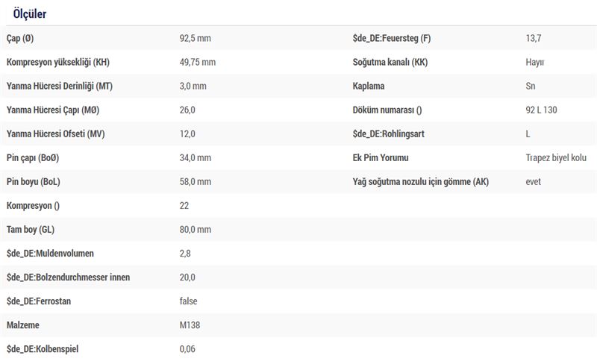Click Yanma Hücresi Çapı value 26,0
597x364 pixels.
coord(187,110)
